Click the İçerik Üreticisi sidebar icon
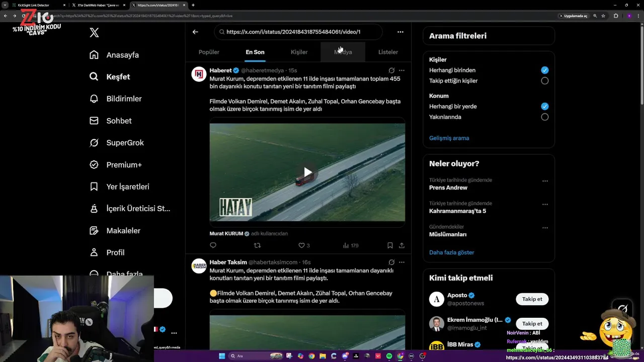 click(94, 208)
